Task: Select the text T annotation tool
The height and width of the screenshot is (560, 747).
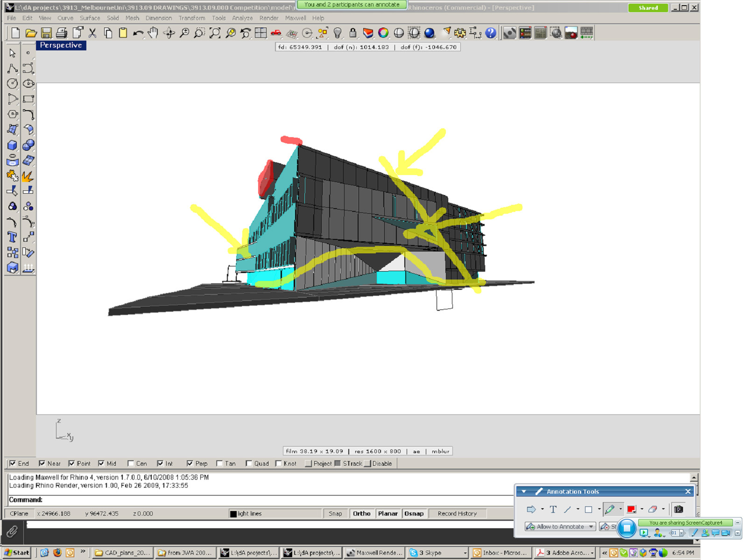Action: coord(553,509)
